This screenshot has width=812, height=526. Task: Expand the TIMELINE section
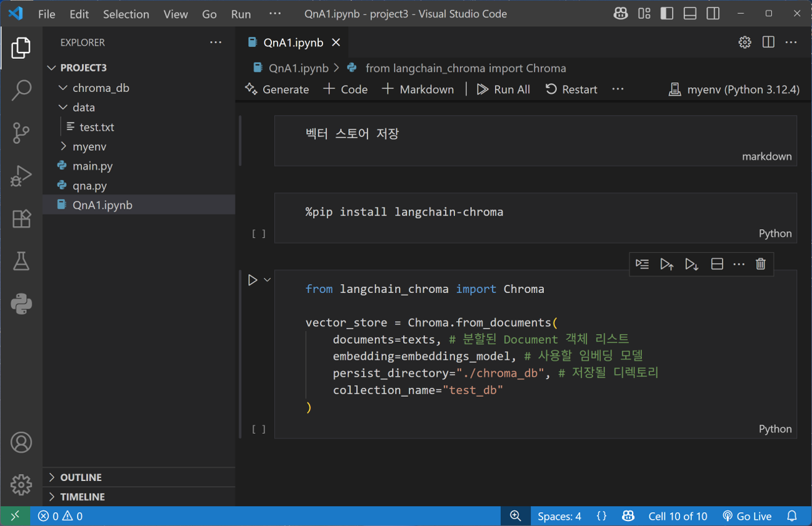point(139,497)
